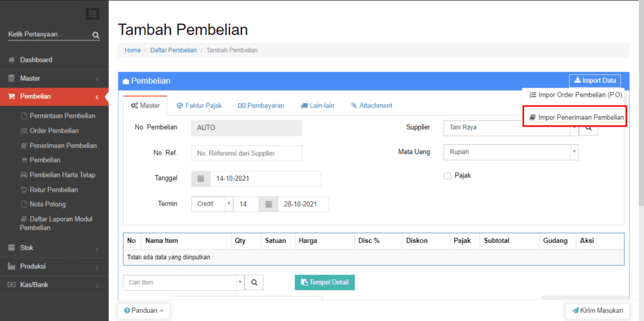
Task: Click the Ketik Pertanyaan search field
Action: point(49,35)
